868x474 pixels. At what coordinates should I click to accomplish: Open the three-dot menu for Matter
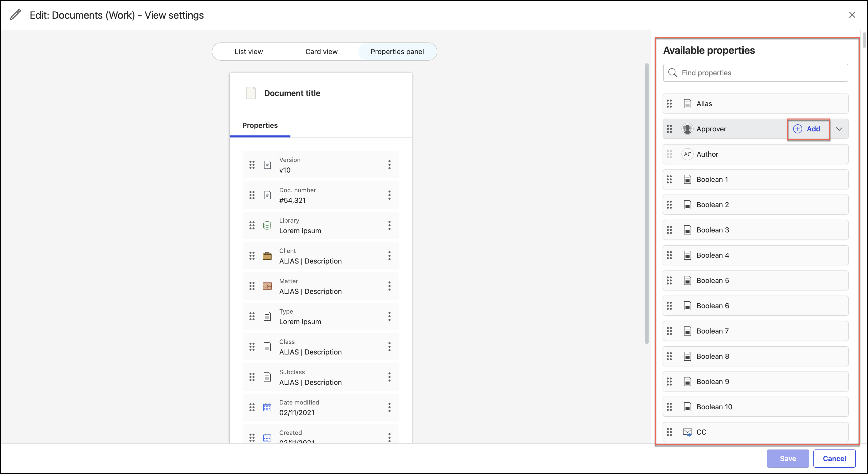(x=389, y=286)
